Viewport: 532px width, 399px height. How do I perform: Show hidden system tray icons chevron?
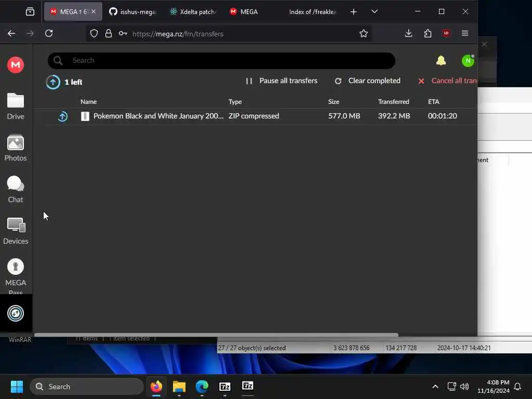pos(435,387)
